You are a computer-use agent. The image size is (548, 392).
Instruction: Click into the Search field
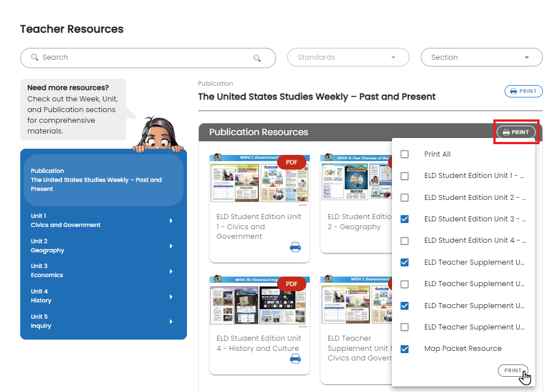tap(148, 57)
